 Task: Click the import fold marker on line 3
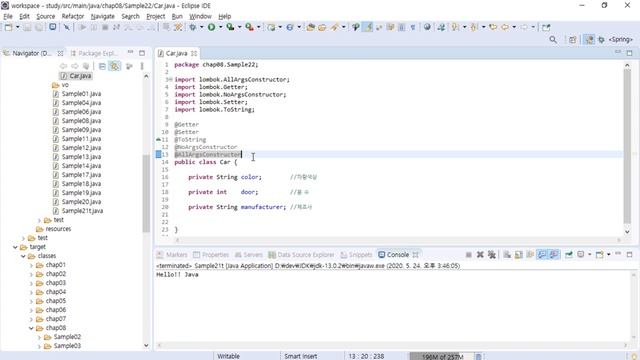pyautogui.click(x=170, y=80)
